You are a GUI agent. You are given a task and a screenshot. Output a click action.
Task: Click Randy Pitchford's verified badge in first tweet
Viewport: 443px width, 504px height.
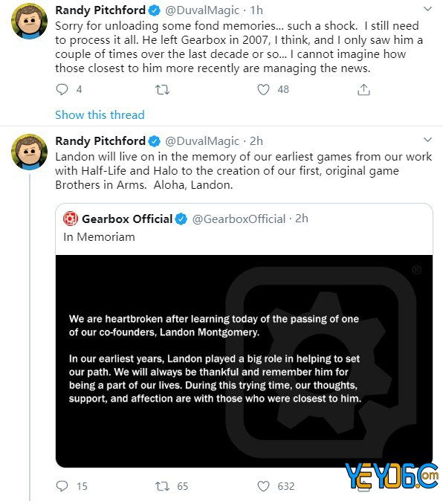(155, 10)
